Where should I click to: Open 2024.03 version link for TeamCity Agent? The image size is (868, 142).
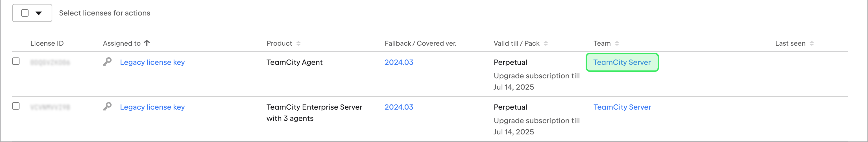399,62
